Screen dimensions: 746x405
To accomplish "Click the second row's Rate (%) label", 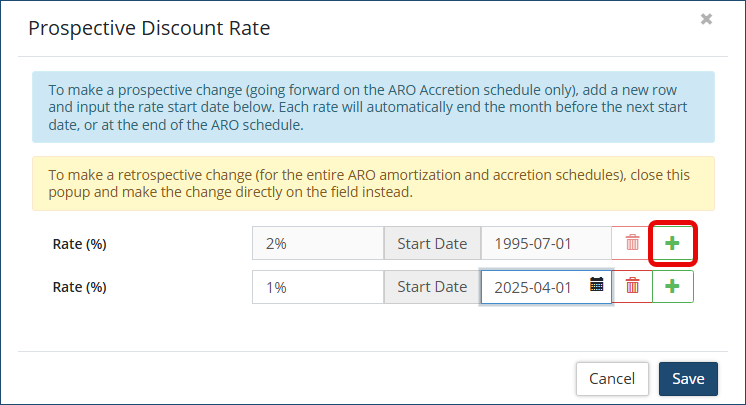I will [79, 287].
